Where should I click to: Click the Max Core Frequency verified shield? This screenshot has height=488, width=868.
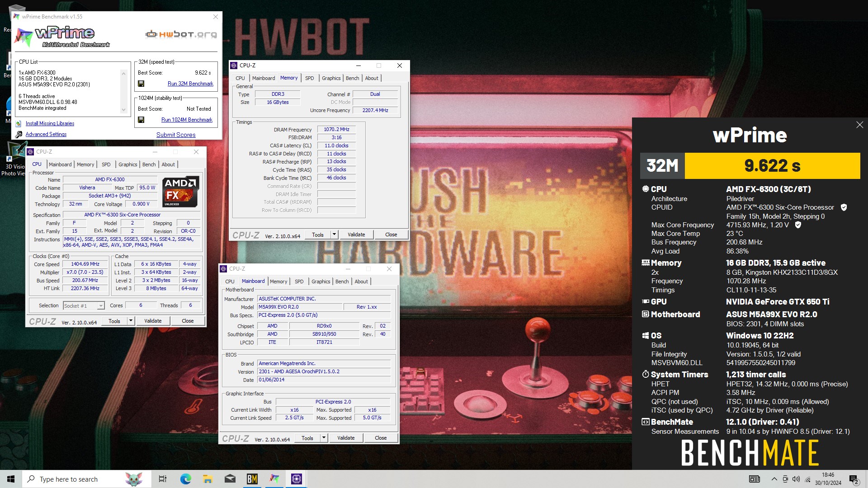(x=798, y=225)
